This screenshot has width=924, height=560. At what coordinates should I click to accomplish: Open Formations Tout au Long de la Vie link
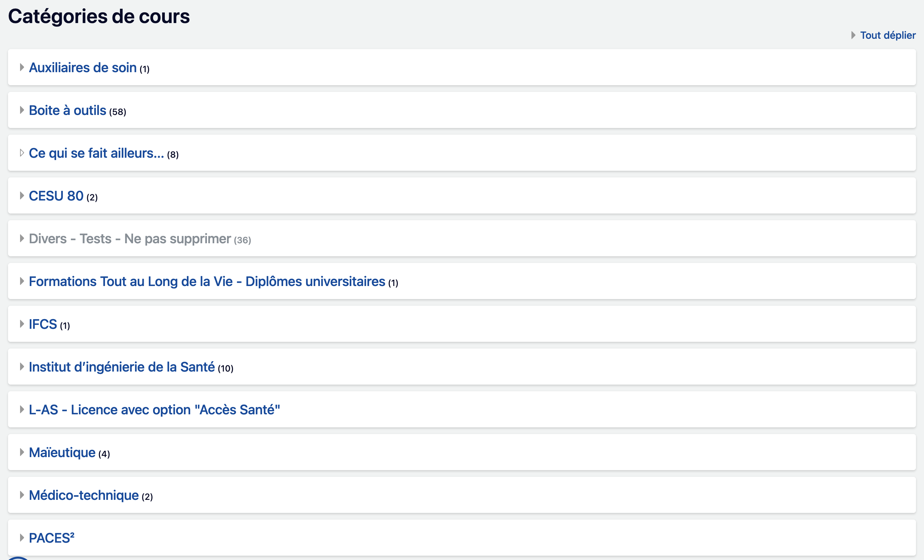click(x=207, y=281)
